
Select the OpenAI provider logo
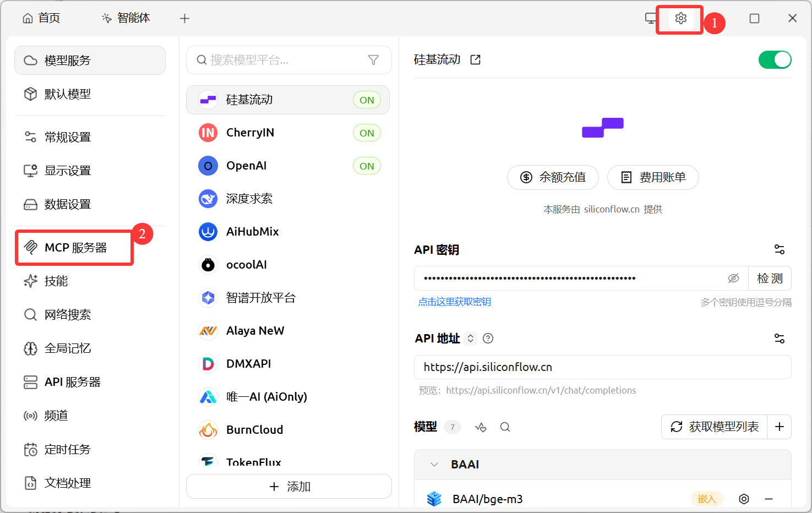(208, 166)
